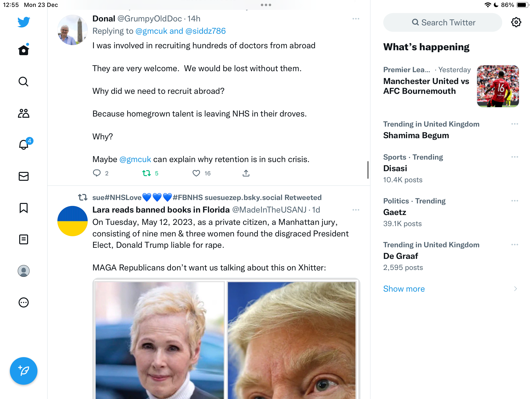Screen dimensions: 532x399
Task: Open the Home feed icon
Action: (x=24, y=50)
